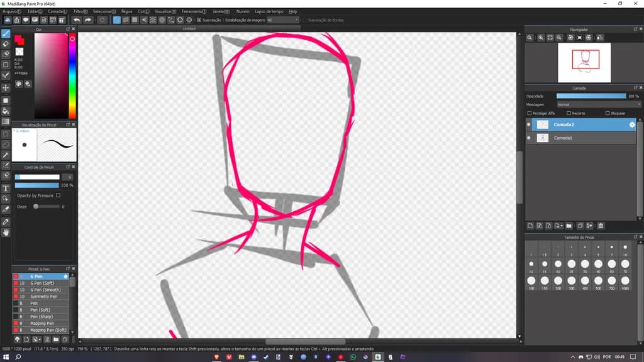Image resolution: width=644 pixels, height=362 pixels.
Task: Hide the Camada2 layer visibility dot
Action: pyautogui.click(x=528, y=124)
